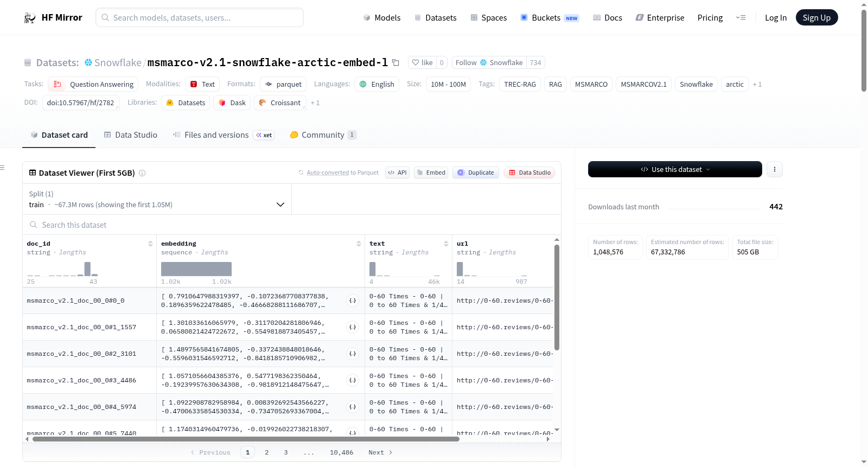Copy the dataset name with the copy icon

click(395, 62)
